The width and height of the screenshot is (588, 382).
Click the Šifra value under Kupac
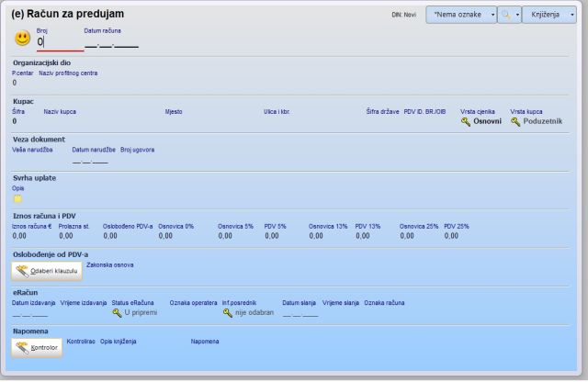pos(15,121)
